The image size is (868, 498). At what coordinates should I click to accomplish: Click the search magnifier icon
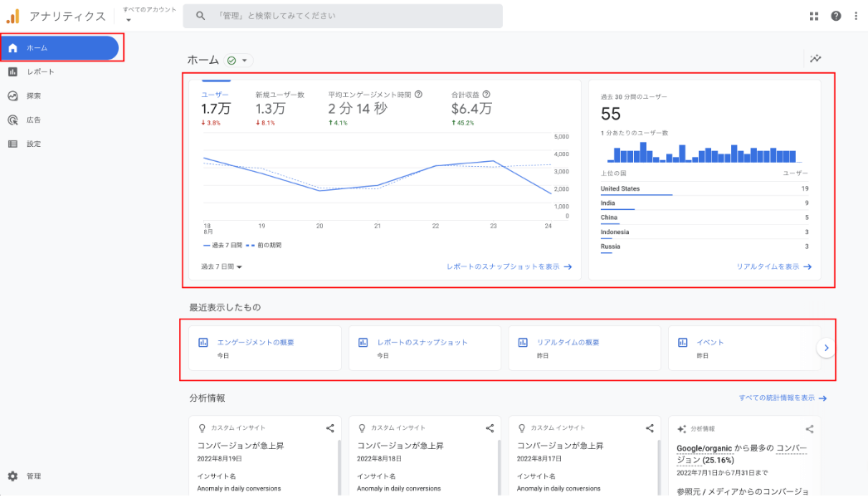pos(200,16)
